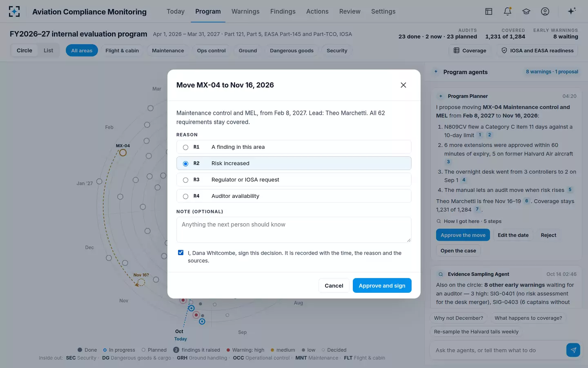Click Open the case button

458,251
